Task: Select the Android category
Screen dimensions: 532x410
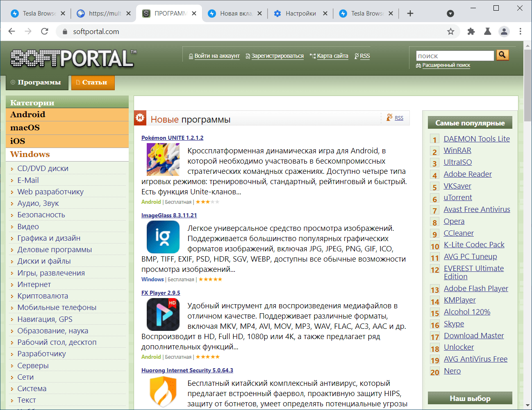Action: [x=67, y=114]
